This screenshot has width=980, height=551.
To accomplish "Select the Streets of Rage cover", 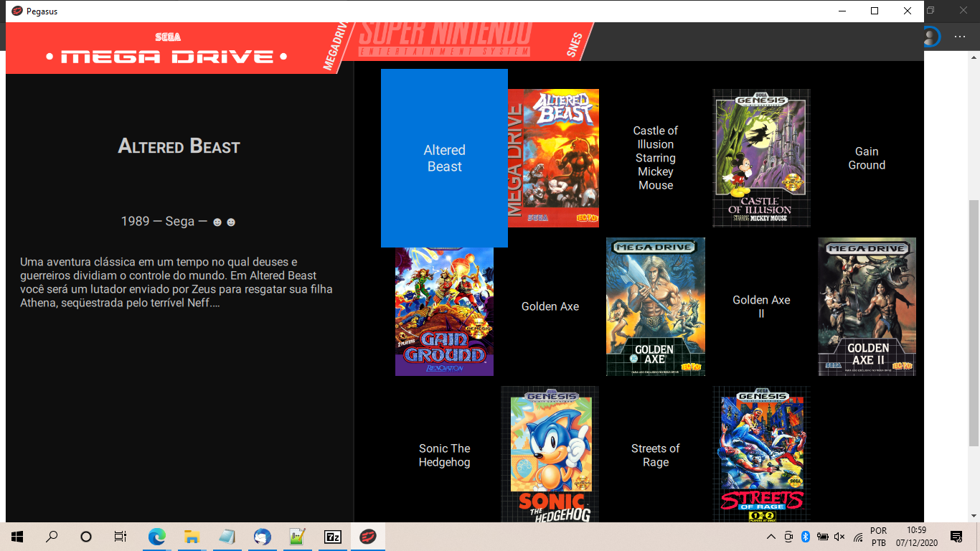I will [761, 454].
